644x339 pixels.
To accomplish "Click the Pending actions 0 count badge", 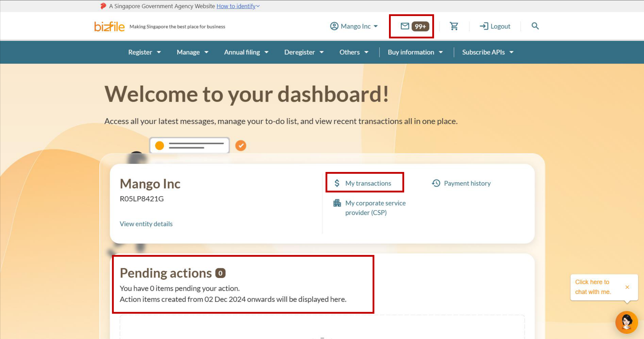I will [x=220, y=273].
